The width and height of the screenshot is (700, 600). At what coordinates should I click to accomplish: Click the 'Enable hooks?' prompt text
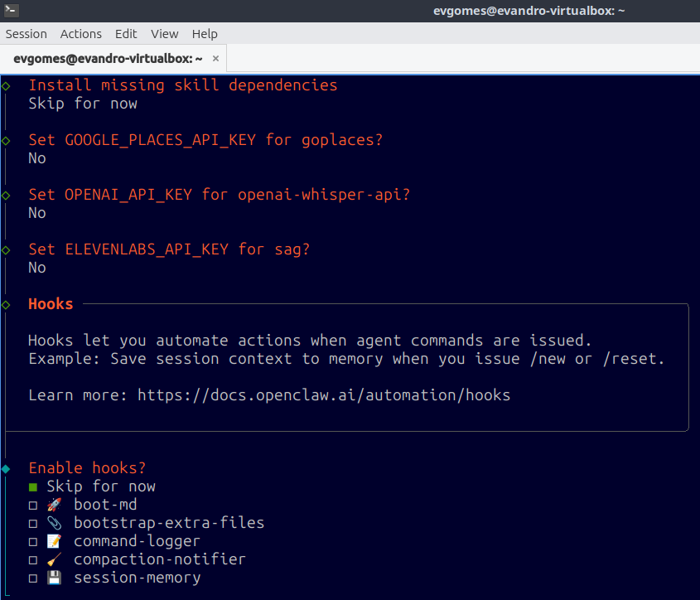coord(88,467)
